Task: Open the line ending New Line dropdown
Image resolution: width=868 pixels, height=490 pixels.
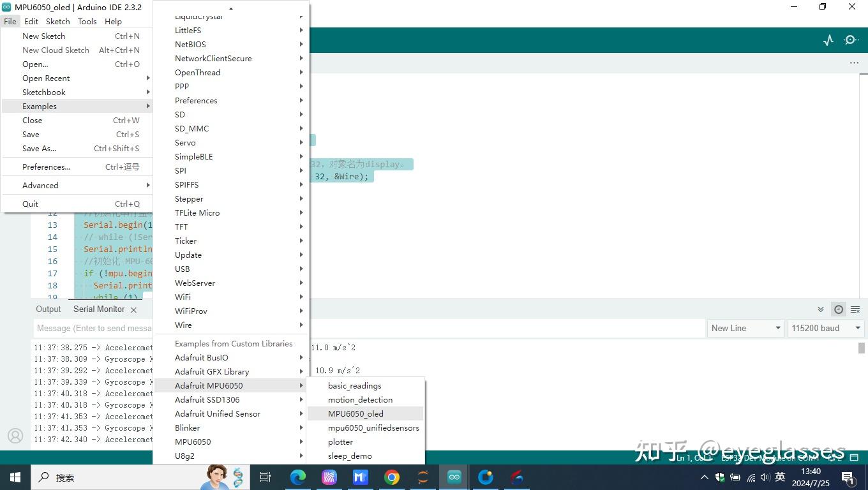Action: 745,328
